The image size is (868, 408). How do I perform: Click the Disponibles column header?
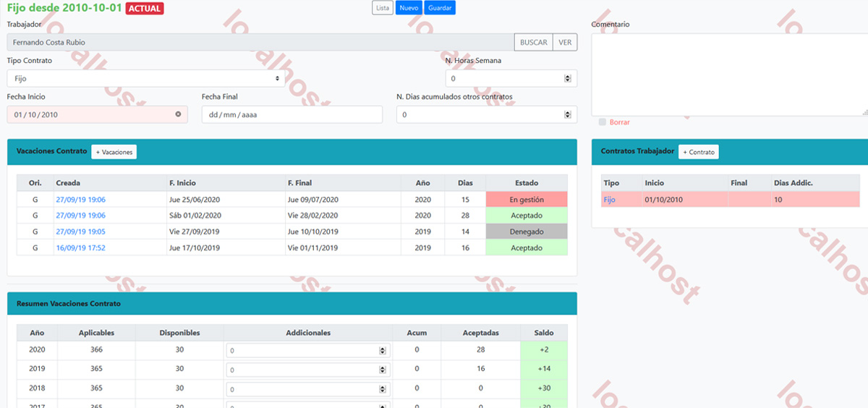coord(179,333)
